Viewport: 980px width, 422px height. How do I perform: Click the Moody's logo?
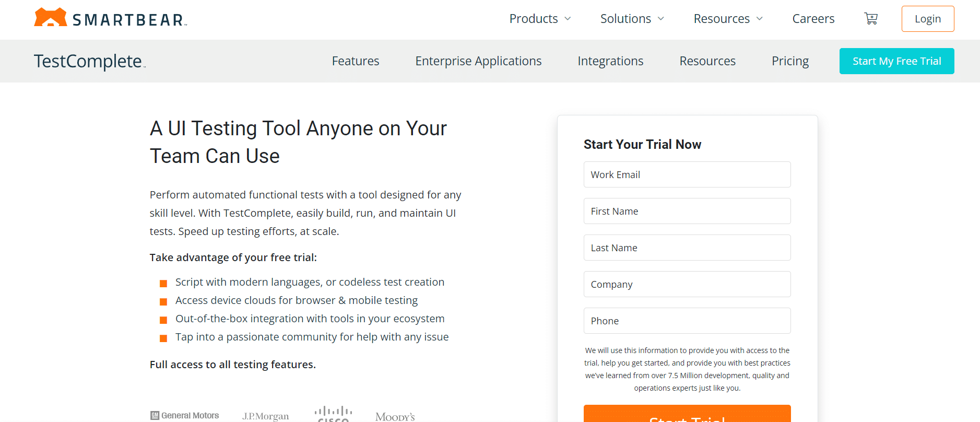pyautogui.click(x=395, y=416)
